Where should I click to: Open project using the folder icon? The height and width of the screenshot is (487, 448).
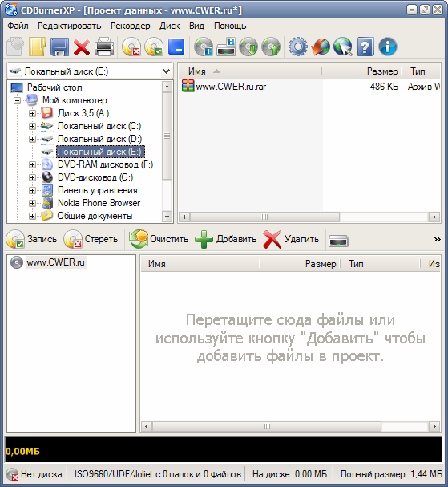[x=37, y=47]
